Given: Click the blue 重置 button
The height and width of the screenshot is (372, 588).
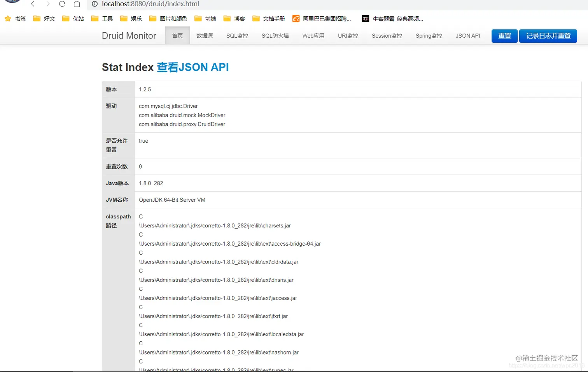Looking at the screenshot, I should point(505,36).
